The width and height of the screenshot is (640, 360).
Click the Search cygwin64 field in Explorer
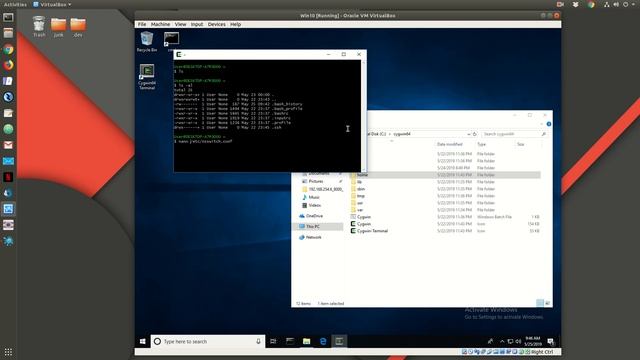point(514,134)
